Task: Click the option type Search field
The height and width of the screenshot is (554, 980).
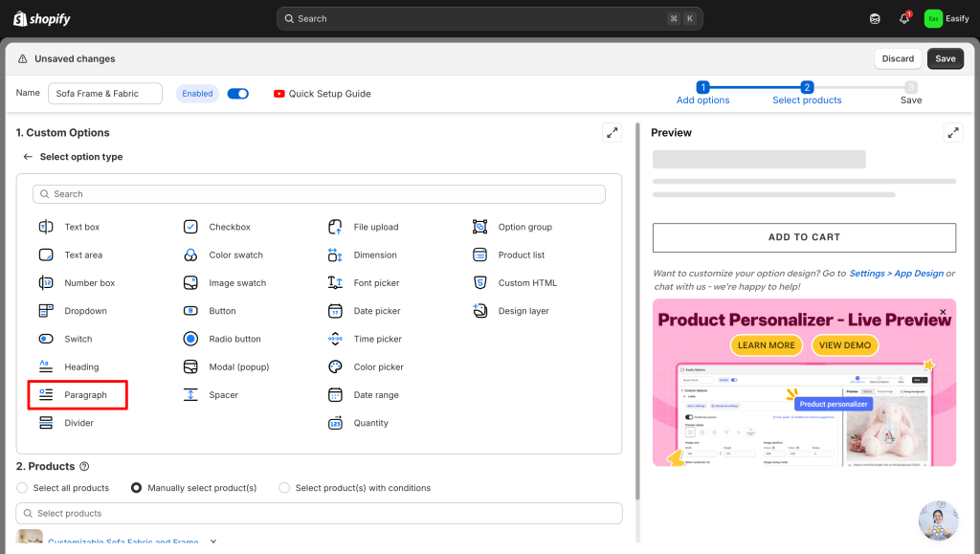Action: (319, 194)
